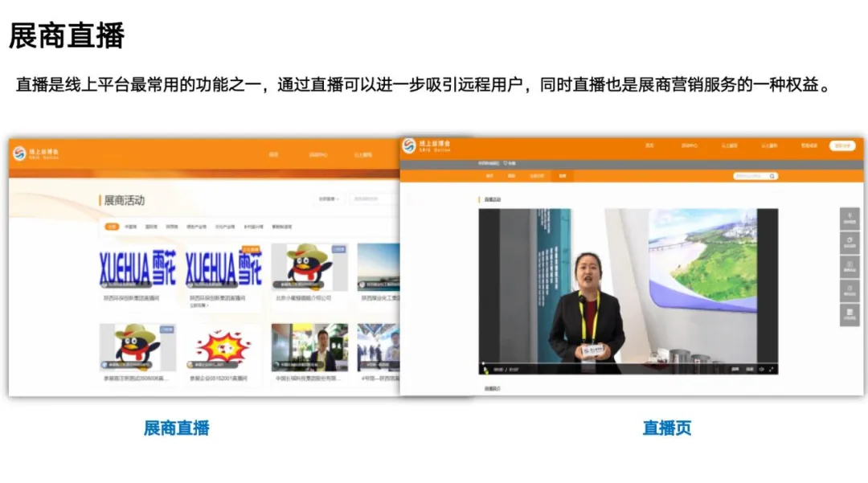The image size is (868, 483).
Task: Click the white rounded button in top-right header
Action: [x=841, y=145]
